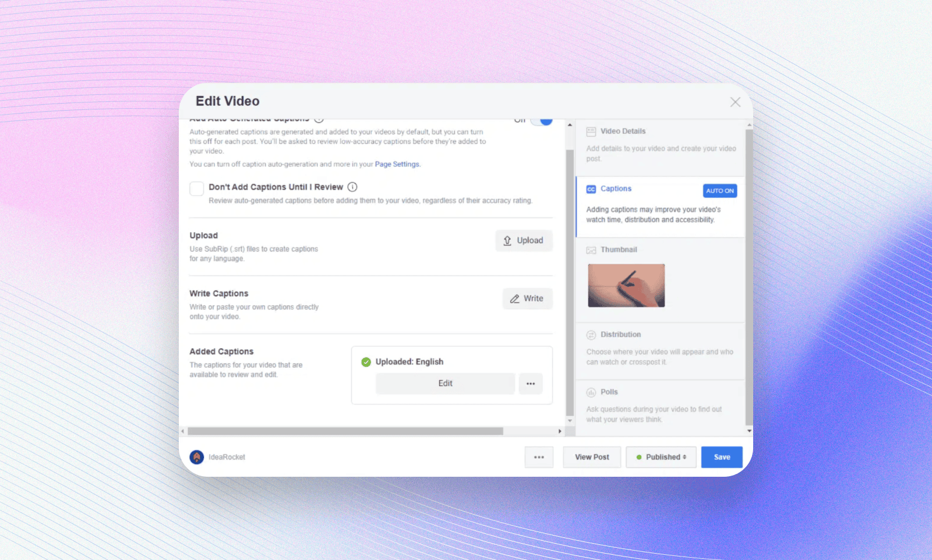
Task: Click the Upload section heading
Action: [x=204, y=235]
